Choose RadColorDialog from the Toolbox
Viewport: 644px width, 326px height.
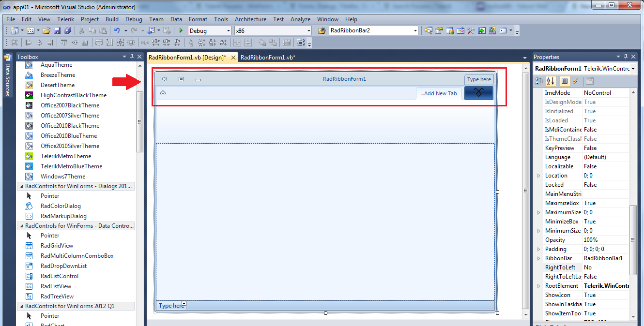tap(61, 206)
